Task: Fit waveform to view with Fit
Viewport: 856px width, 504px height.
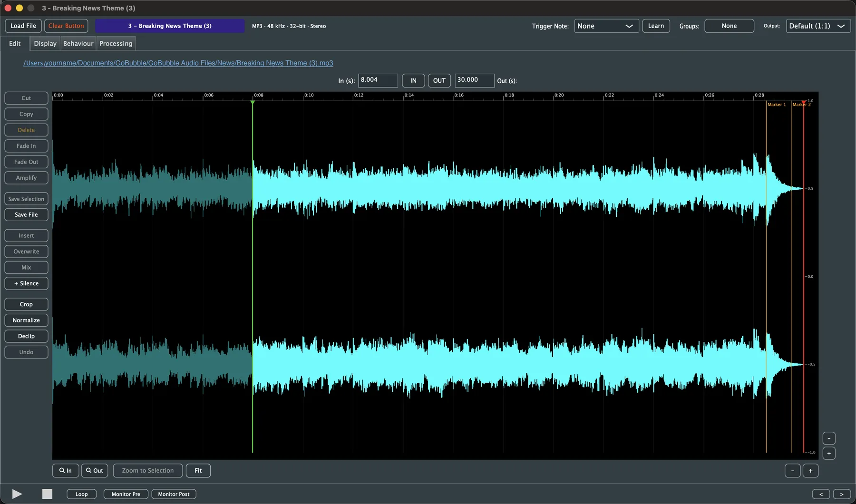Action: point(198,471)
